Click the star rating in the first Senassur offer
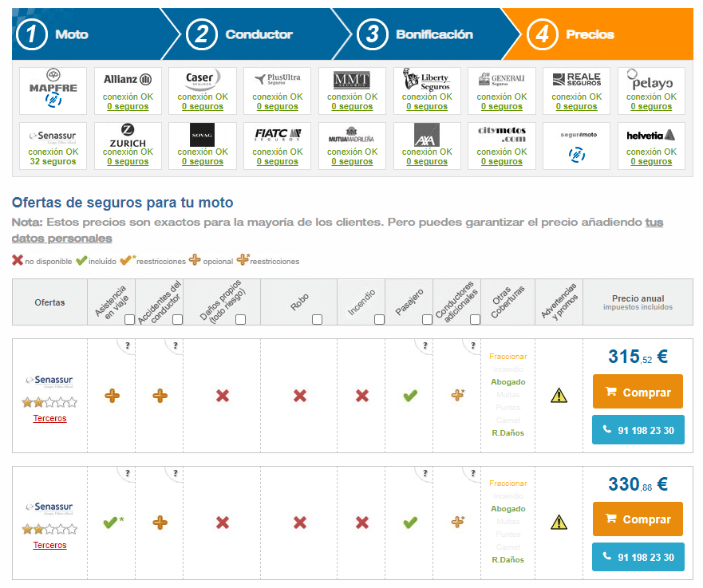The height and width of the screenshot is (588, 703). (49, 402)
